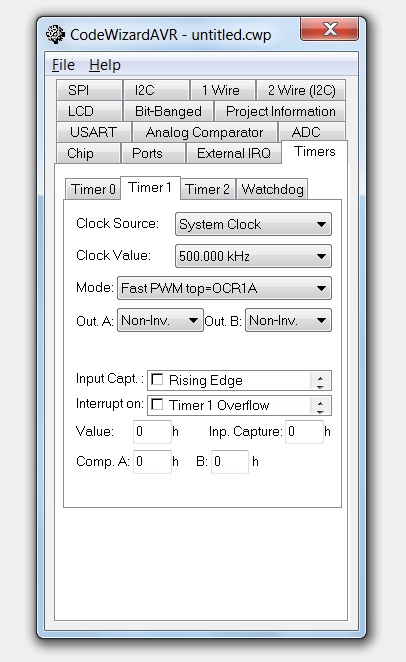Switch to the Ports tab

pyautogui.click(x=153, y=153)
